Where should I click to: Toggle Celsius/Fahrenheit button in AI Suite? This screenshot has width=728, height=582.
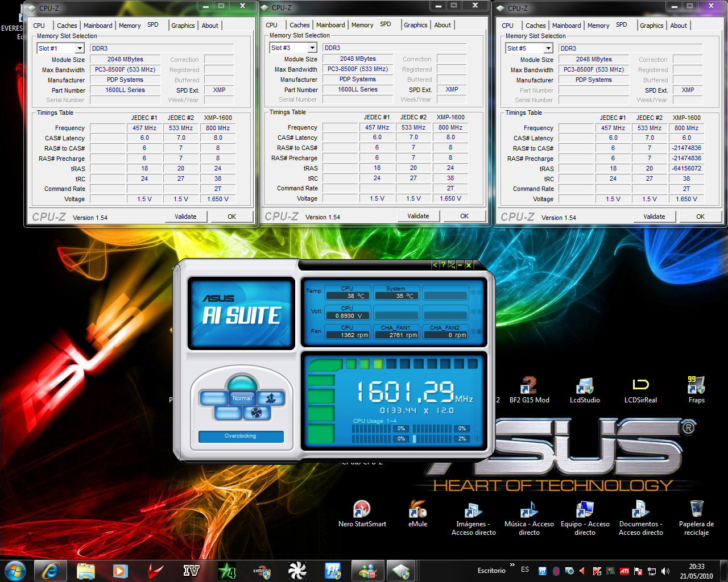(x=452, y=265)
